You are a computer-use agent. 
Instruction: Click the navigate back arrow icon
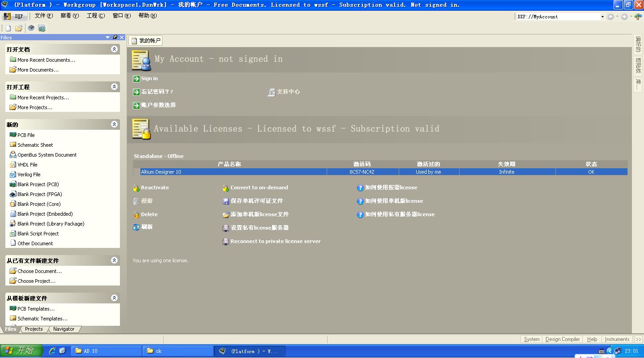point(610,17)
